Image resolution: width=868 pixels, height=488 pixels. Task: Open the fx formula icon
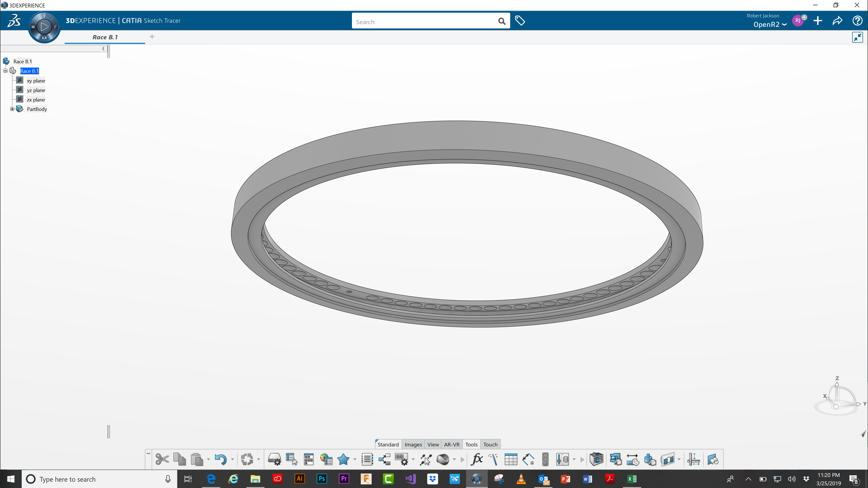(477, 459)
